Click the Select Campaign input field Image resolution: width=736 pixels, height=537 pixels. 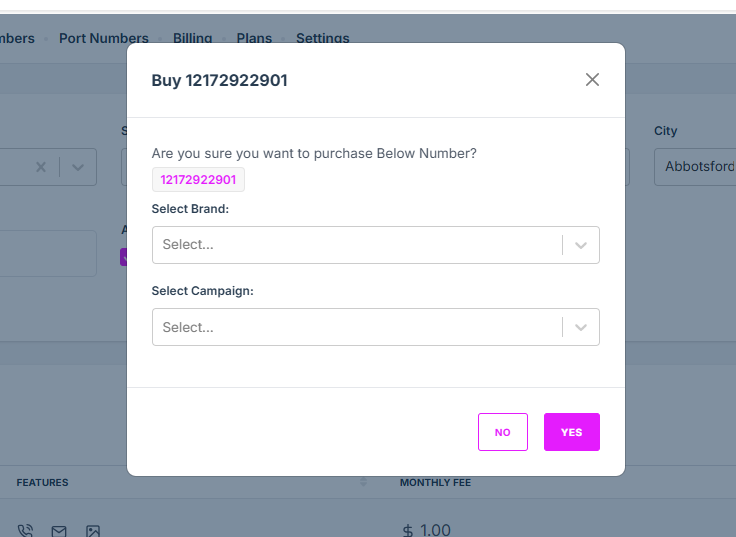(355, 327)
